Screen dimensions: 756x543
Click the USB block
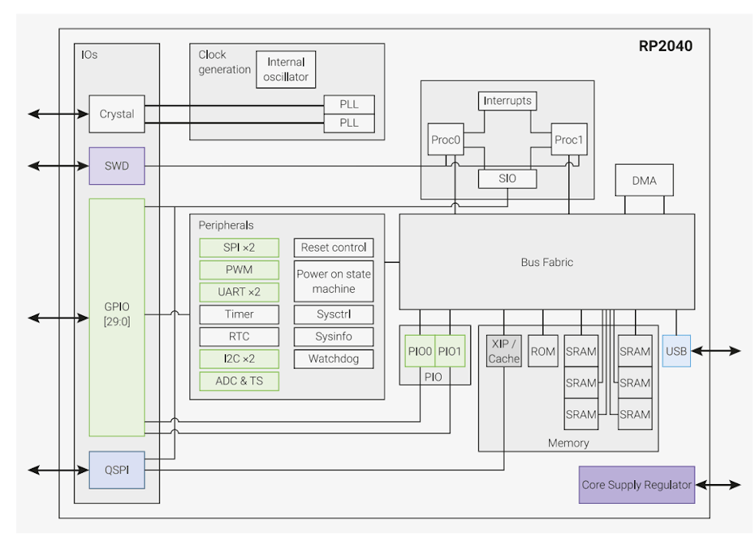click(675, 350)
